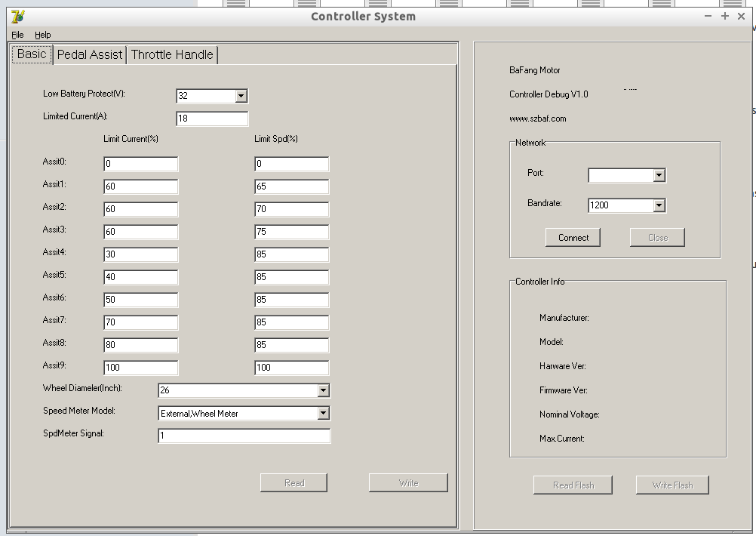The image size is (756, 536).
Task: Click the Assit6 Limit Spd field
Action: [x=292, y=300]
